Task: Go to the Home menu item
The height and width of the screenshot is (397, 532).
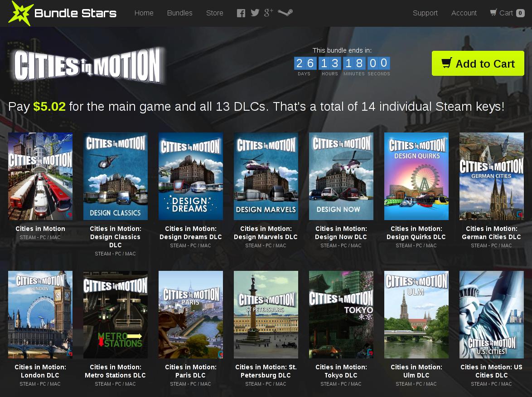Action: [x=144, y=13]
